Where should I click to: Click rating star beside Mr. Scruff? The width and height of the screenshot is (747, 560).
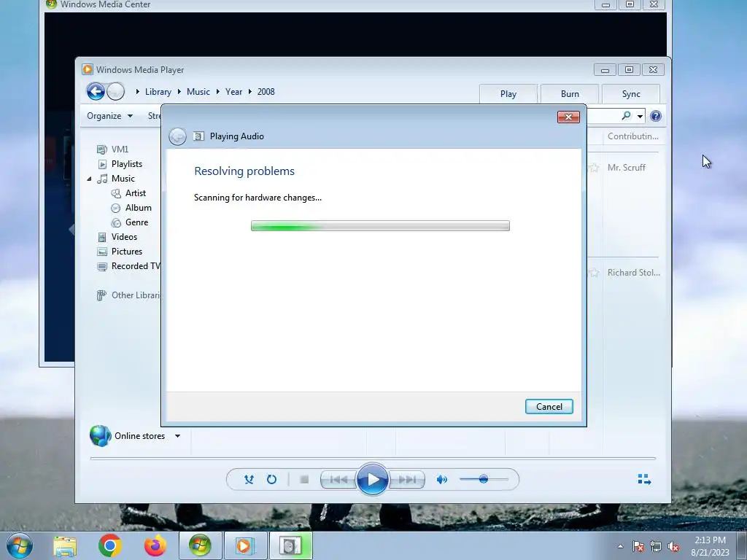pyautogui.click(x=594, y=168)
